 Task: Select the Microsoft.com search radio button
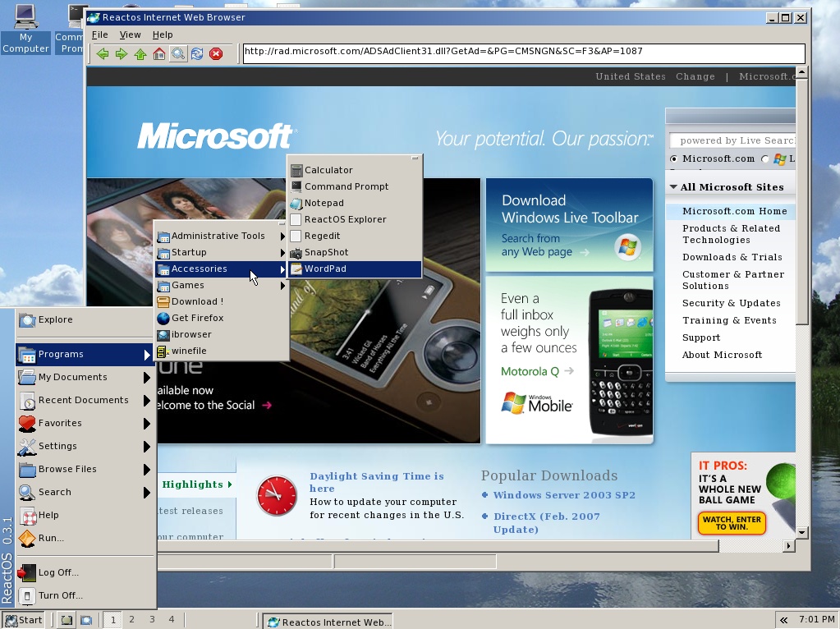[x=673, y=159]
